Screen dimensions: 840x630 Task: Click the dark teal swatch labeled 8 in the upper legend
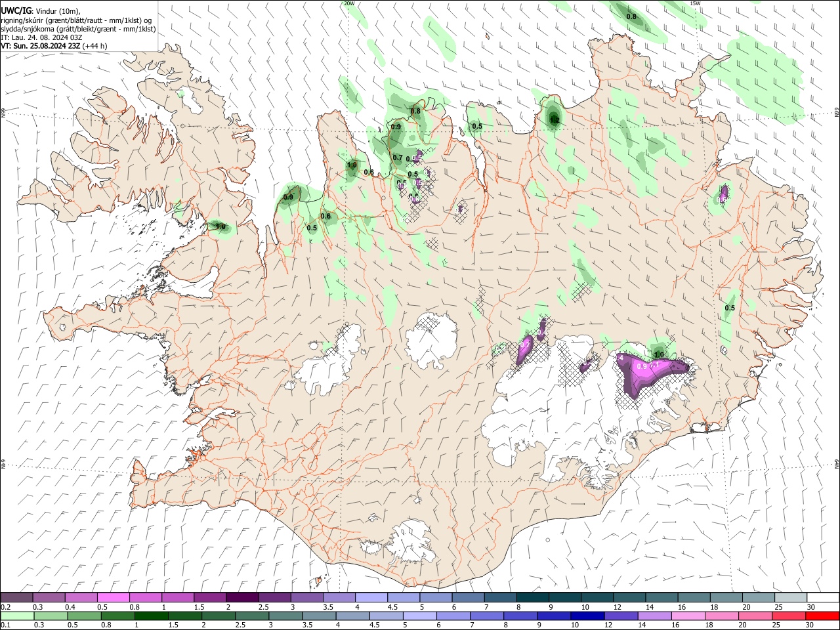[x=532, y=597]
